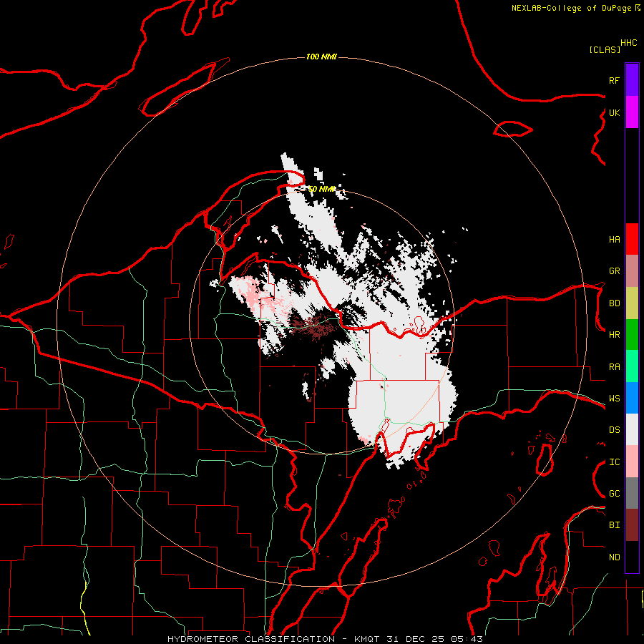Click the ND legend label
The width and height of the screenshot is (644, 644).
614,557
